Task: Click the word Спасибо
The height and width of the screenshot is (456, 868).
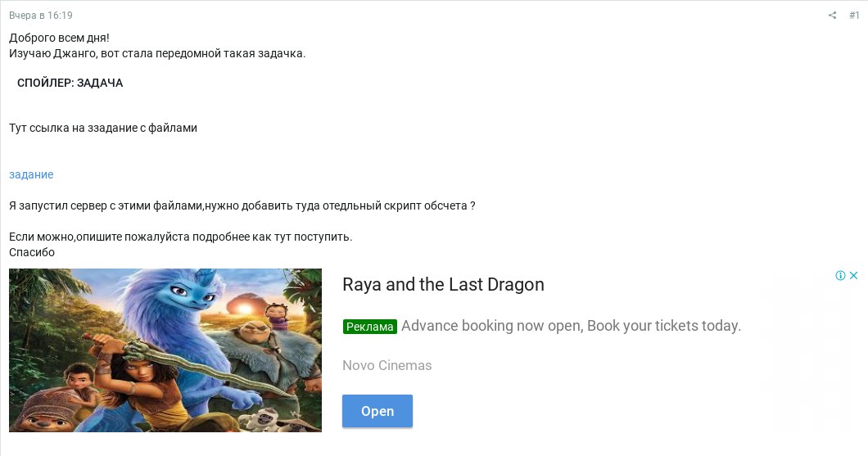Action: [32, 252]
